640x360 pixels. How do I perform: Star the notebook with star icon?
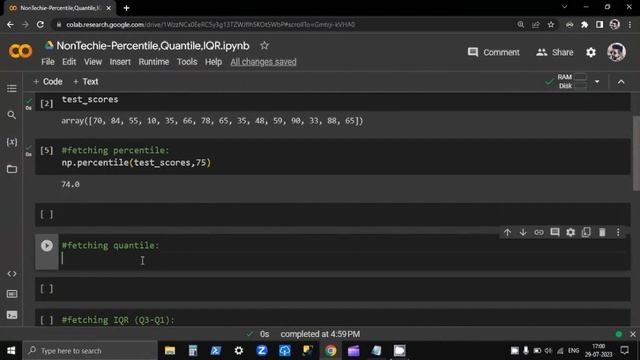pyautogui.click(x=264, y=46)
